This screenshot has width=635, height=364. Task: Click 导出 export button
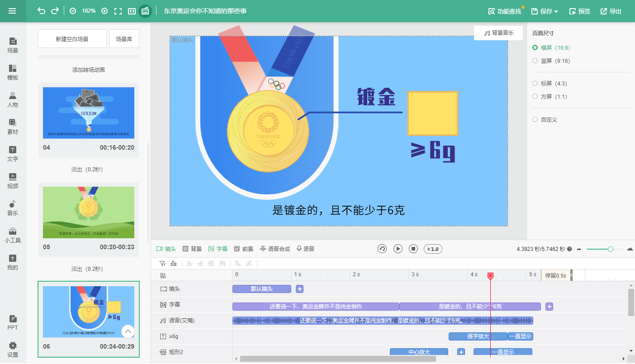click(x=611, y=11)
